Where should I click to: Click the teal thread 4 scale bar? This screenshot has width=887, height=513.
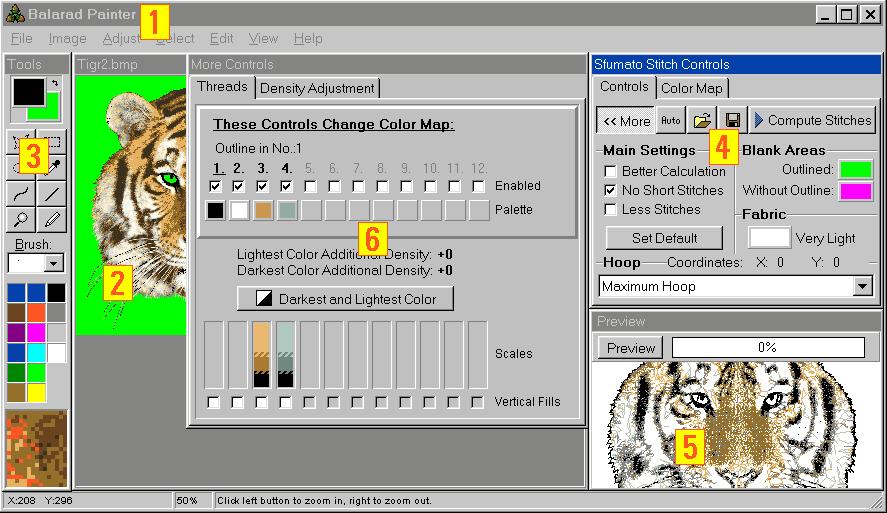click(x=286, y=355)
